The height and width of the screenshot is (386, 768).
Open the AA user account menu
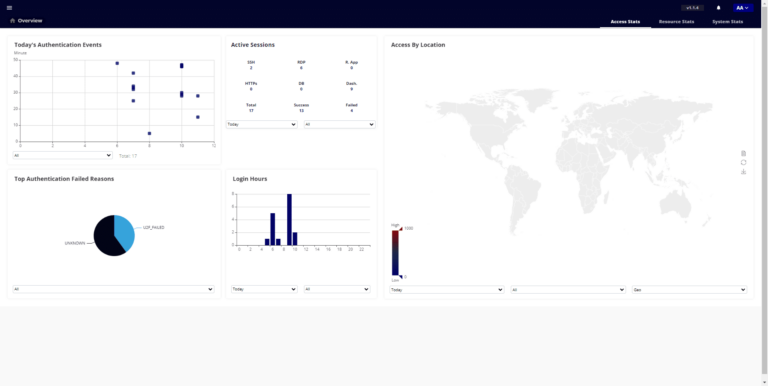(743, 8)
